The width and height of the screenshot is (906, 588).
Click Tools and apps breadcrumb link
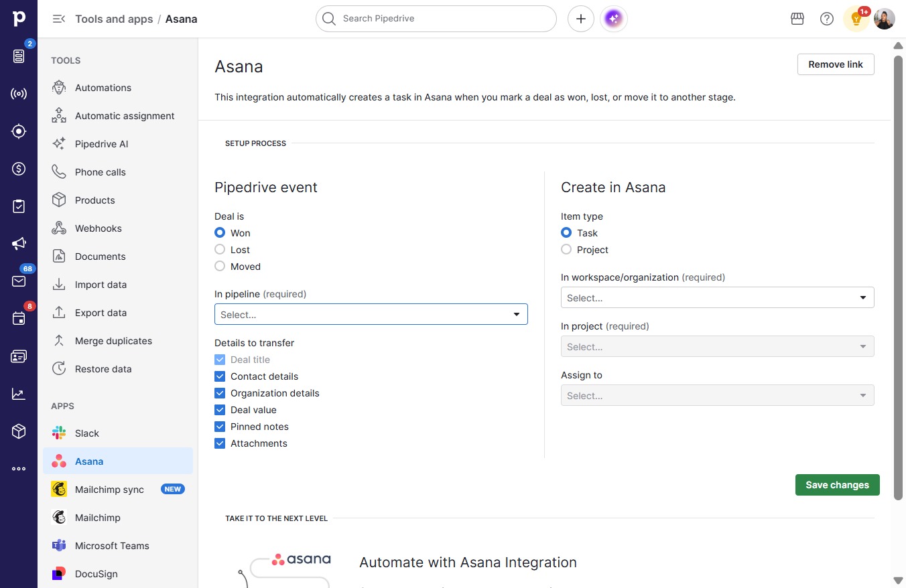click(x=114, y=19)
